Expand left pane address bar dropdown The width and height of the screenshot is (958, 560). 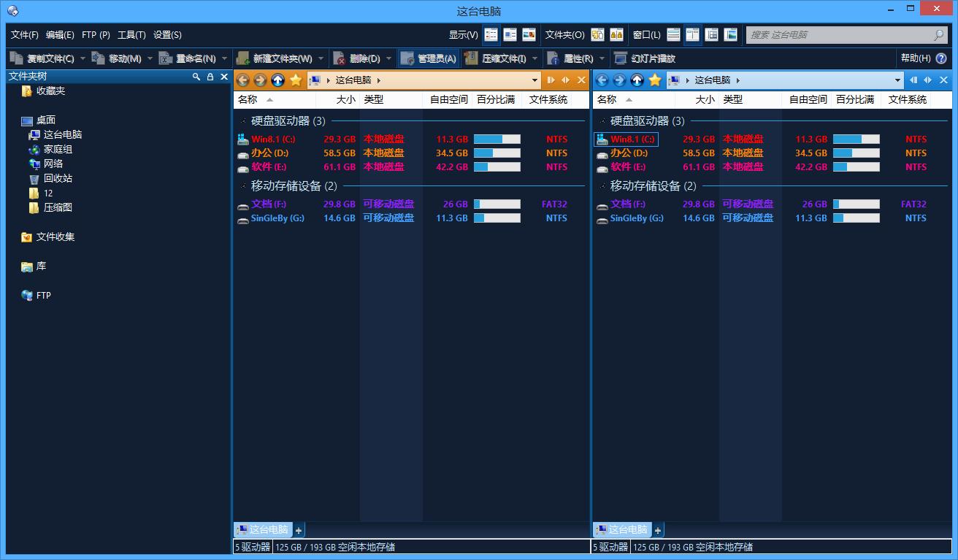[x=535, y=80]
